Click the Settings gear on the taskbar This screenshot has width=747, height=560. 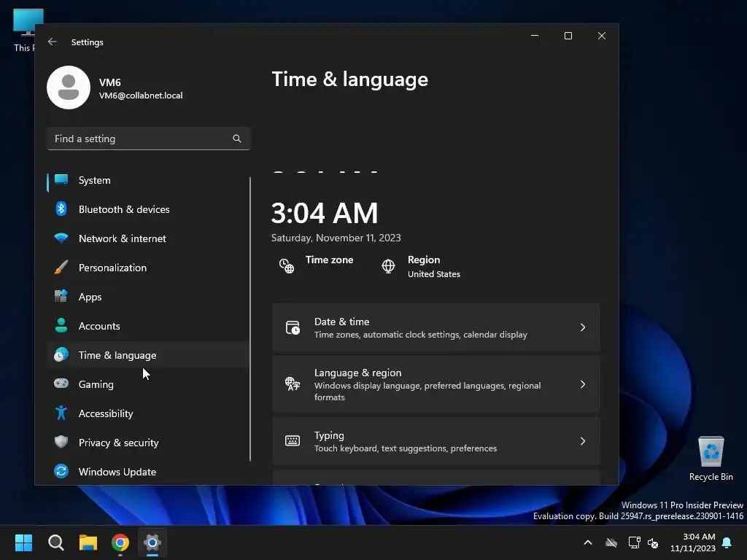[x=152, y=542]
